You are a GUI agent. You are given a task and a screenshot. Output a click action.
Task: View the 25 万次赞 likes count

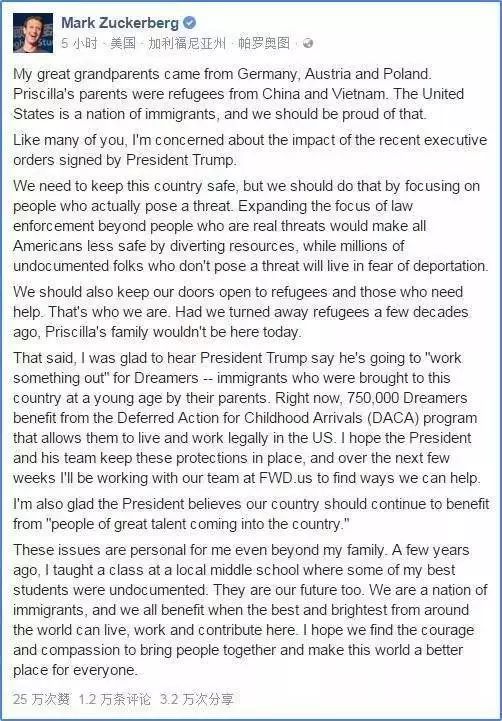[41, 700]
